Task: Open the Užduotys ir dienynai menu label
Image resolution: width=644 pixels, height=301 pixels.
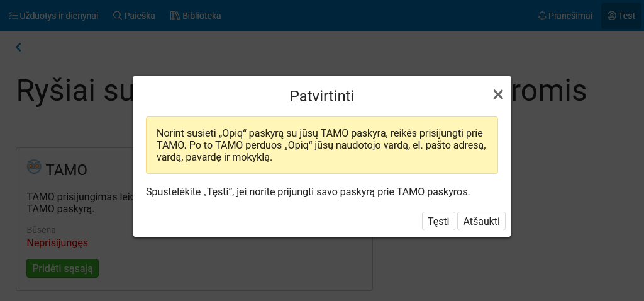Action: (59, 16)
